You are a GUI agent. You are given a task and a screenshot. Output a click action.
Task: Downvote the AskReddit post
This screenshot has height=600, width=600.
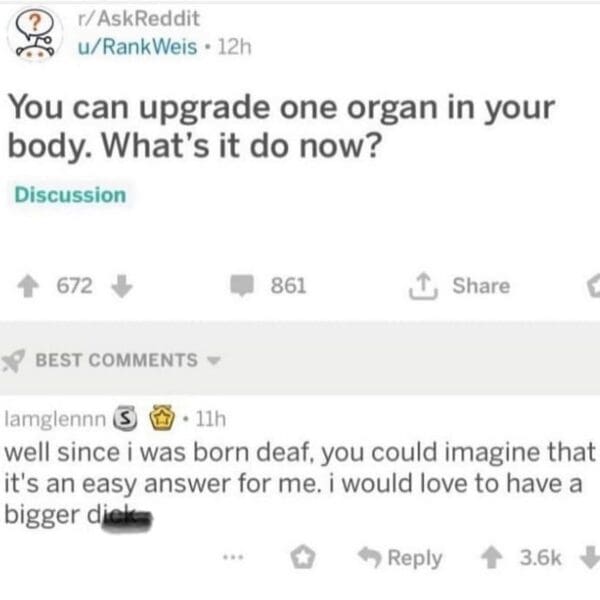pyautogui.click(x=122, y=287)
